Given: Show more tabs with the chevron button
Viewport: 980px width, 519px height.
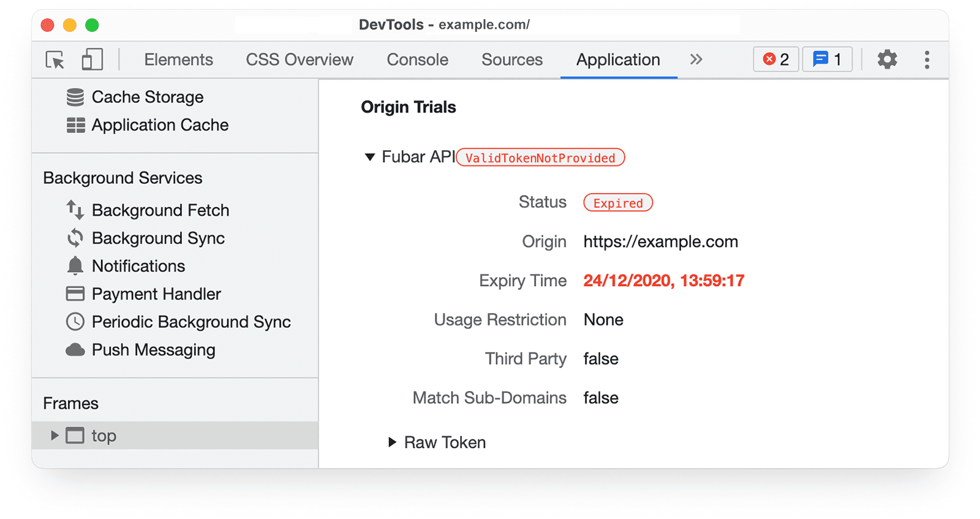Looking at the screenshot, I should pos(696,59).
